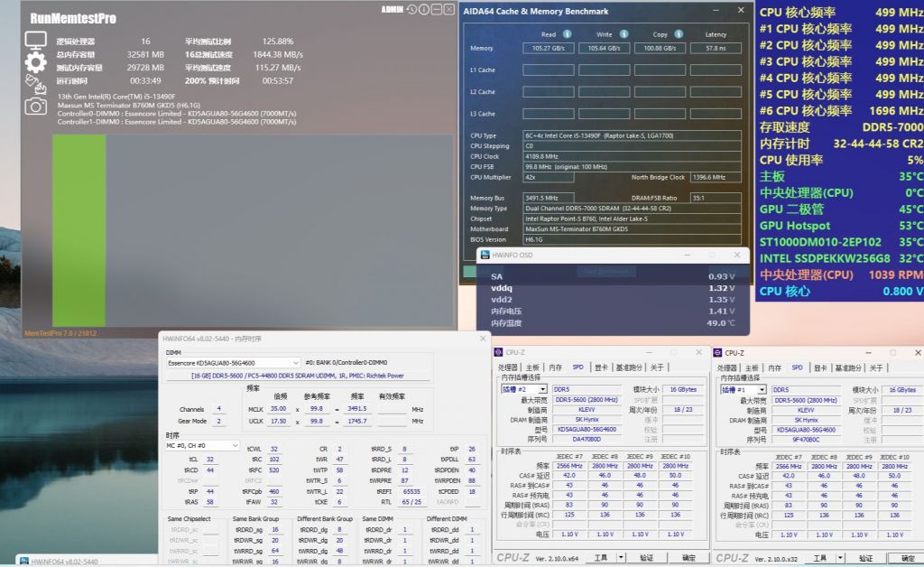Viewport: 924px width, 567px height.
Task: Click the CPU-Z app icon on the left window
Action: pyautogui.click(x=499, y=352)
